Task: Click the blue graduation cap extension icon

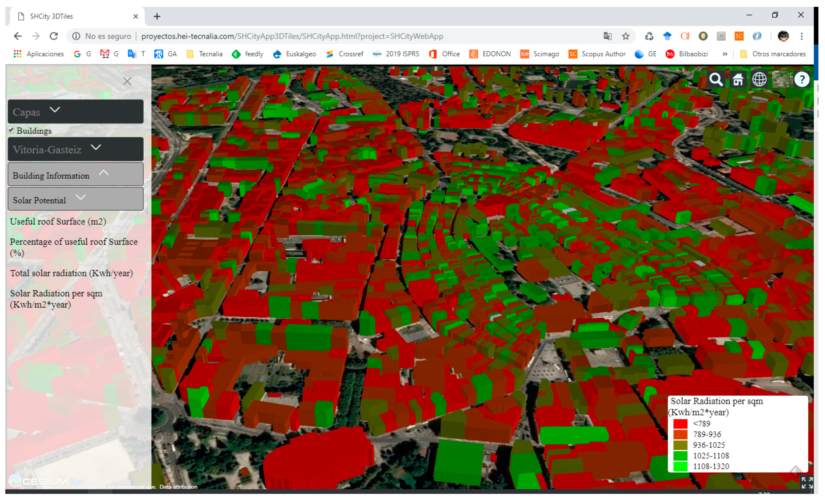Action: [667, 36]
